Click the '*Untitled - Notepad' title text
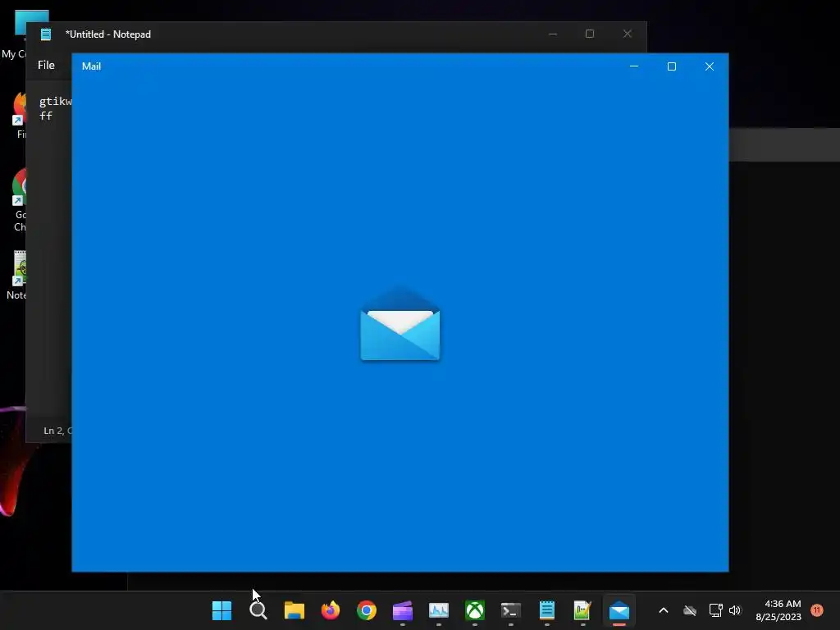This screenshot has height=630, width=840. (108, 34)
